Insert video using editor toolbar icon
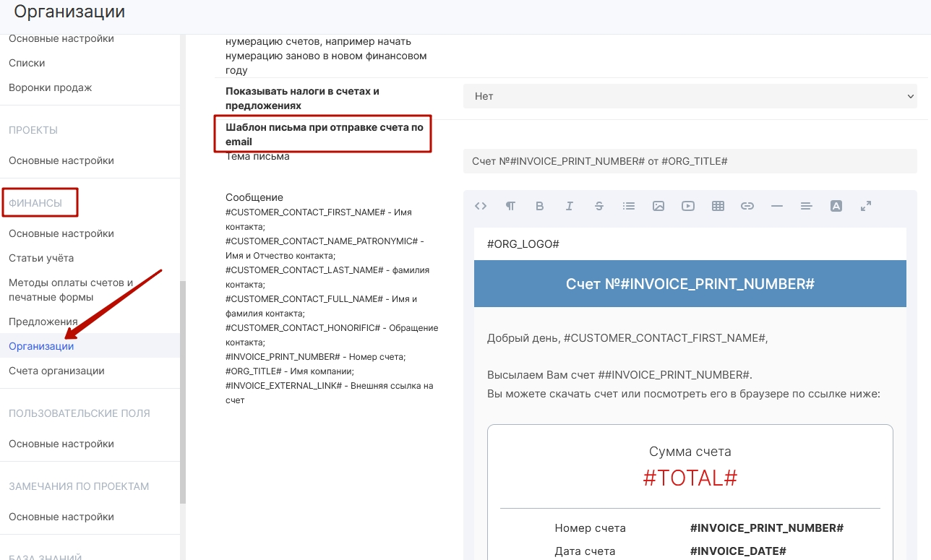931x560 pixels. tap(688, 206)
